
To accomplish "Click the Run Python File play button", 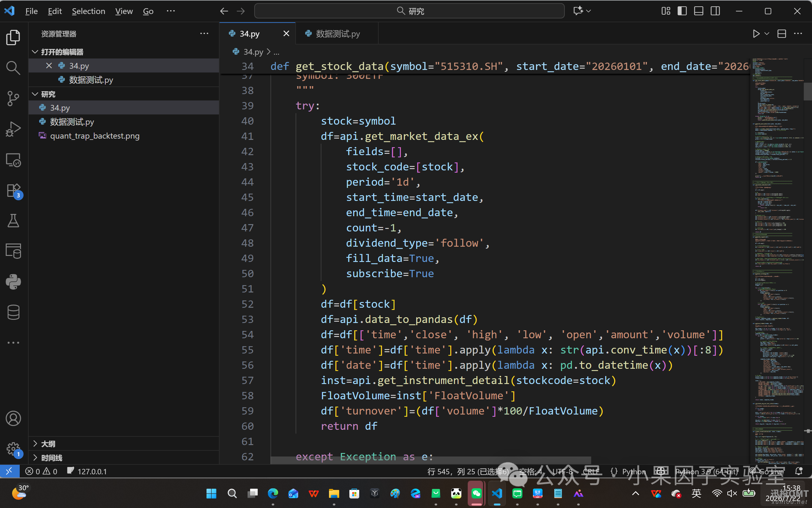I will tap(756, 34).
